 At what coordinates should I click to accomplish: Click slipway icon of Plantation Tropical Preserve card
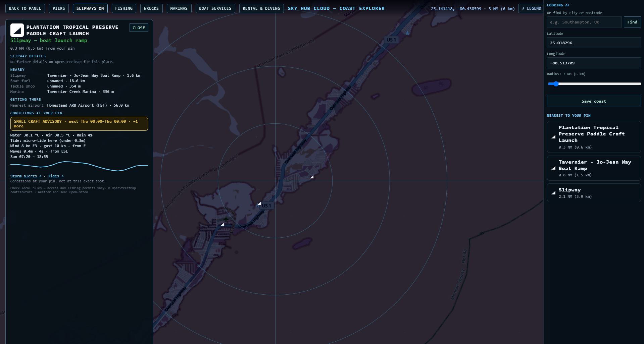[553, 137]
